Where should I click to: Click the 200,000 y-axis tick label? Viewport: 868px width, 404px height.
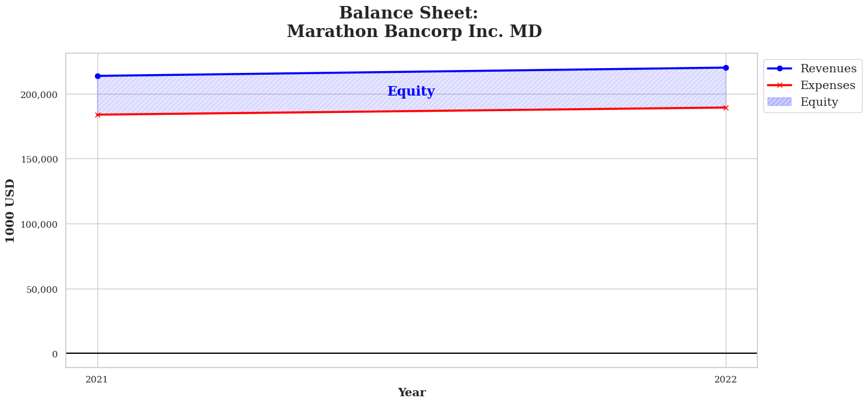(x=38, y=94)
